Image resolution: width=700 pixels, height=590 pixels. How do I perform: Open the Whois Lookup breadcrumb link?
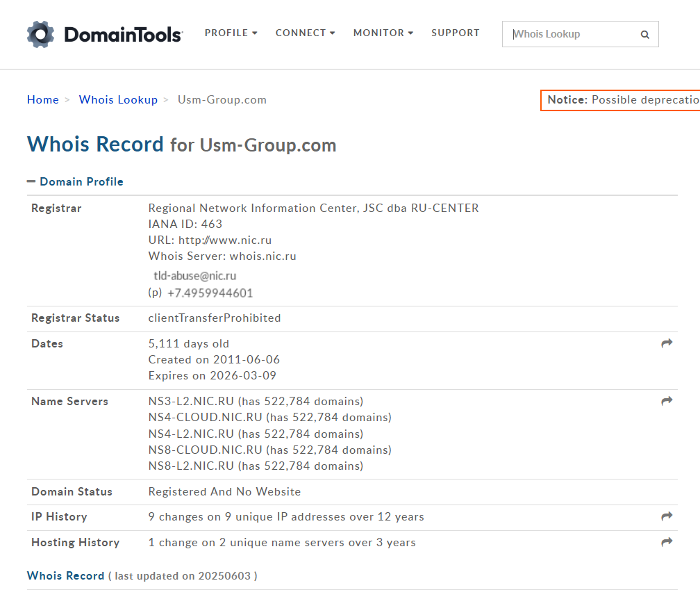point(118,99)
